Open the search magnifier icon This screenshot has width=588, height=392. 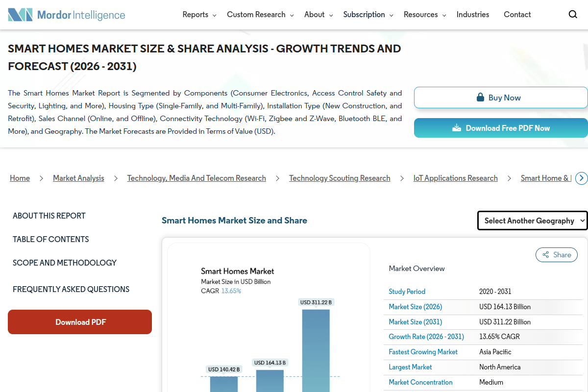(x=573, y=15)
